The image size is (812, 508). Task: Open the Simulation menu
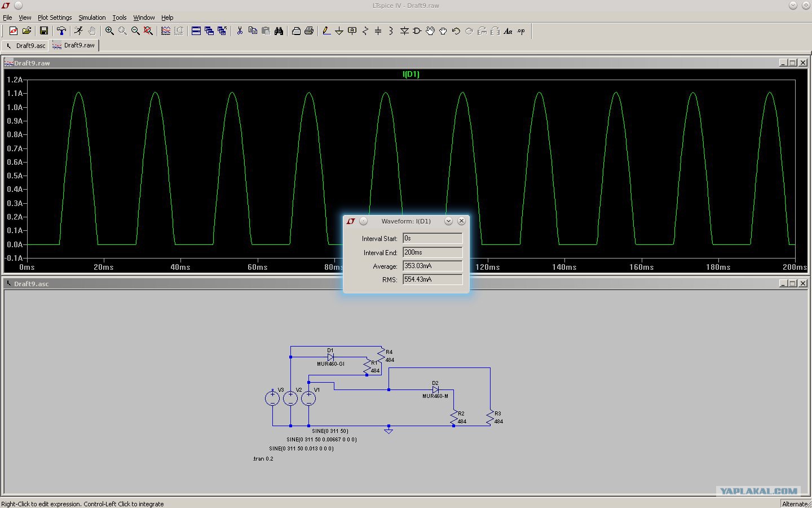point(92,17)
